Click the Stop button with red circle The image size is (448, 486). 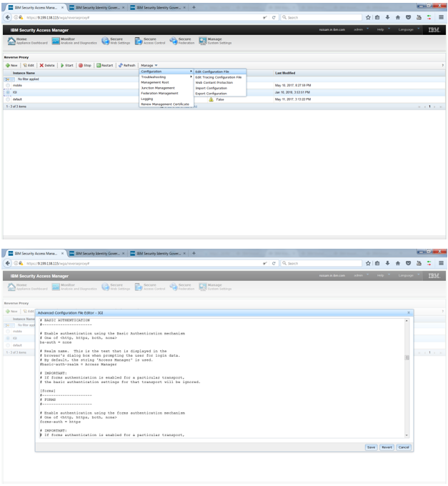tap(85, 66)
